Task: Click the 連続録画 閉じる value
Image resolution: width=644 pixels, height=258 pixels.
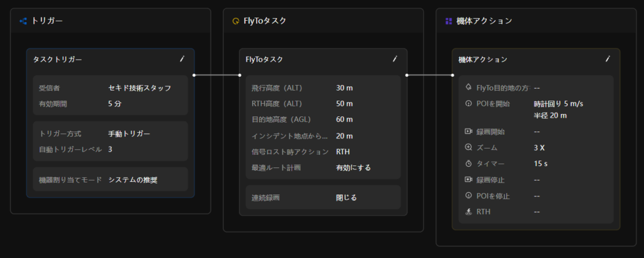Action: [x=346, y=198]
